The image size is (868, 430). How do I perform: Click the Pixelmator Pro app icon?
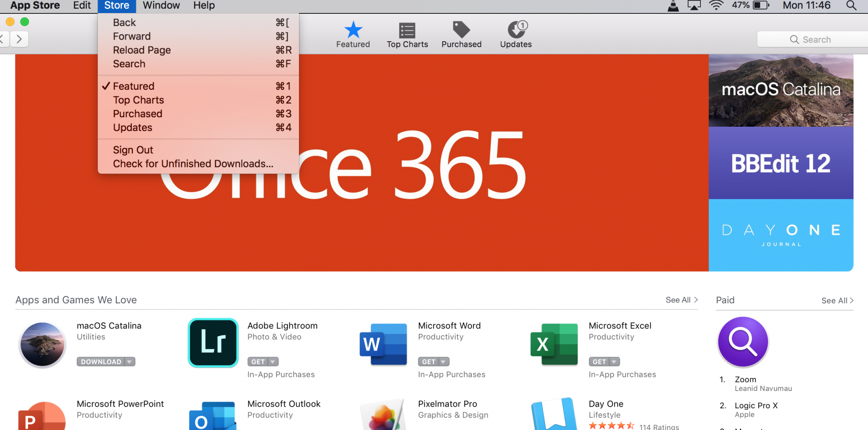click(x=384, y=415)
